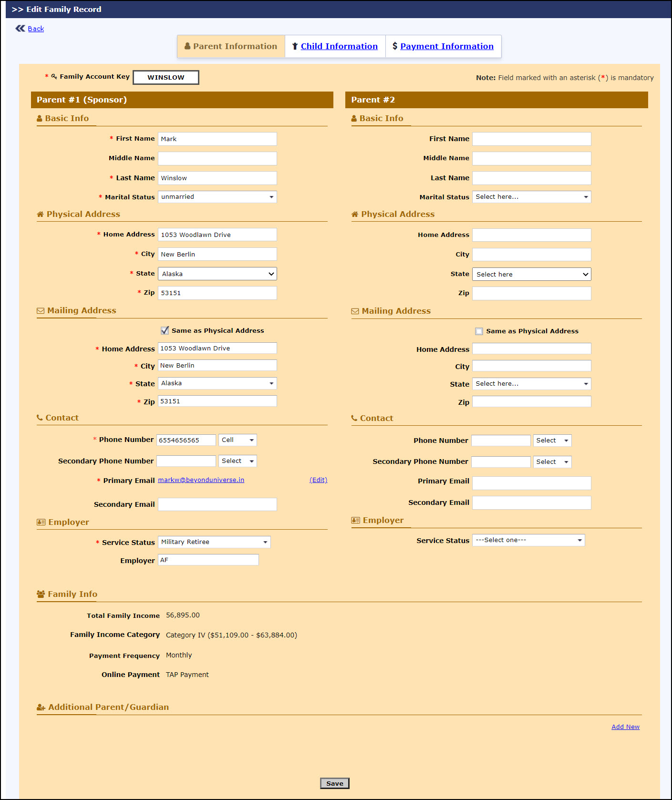
Task: Open the Cell phone type dropdown
Action: pos(238,440)
